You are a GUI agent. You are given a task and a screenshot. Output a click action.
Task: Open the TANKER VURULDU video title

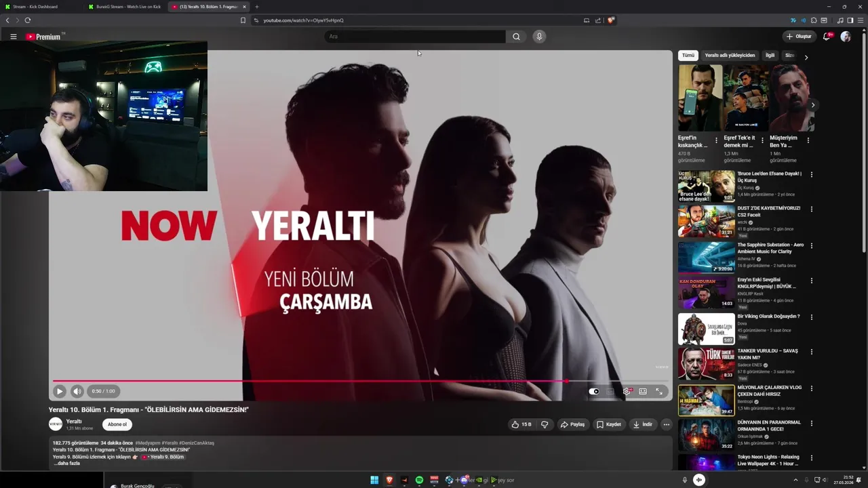[x=768, y=354]
